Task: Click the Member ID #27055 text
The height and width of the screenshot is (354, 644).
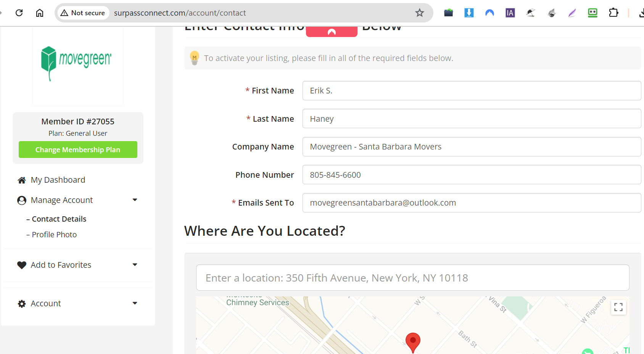Action: coord(78,122)
